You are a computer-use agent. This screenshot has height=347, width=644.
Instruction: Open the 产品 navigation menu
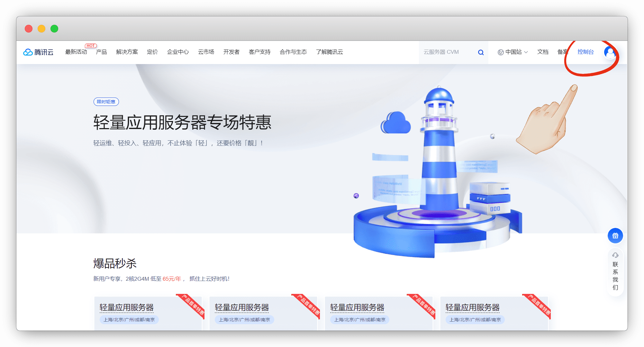coord(101,52)
